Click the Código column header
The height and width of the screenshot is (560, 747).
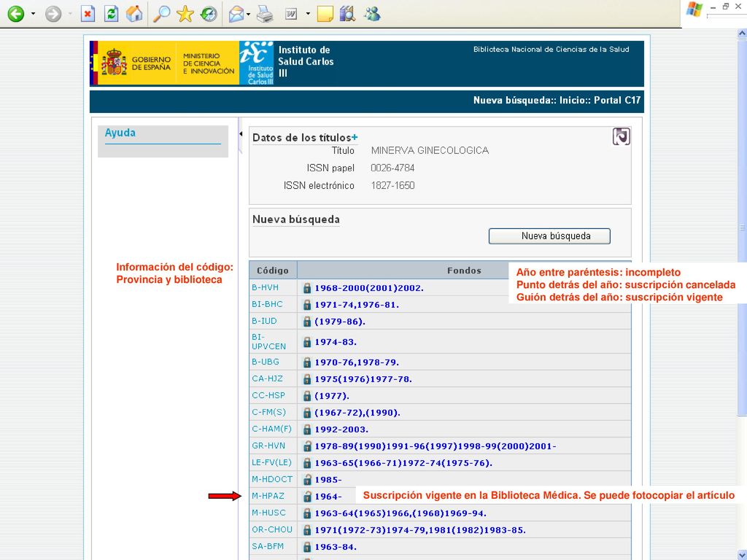point(273,270)
